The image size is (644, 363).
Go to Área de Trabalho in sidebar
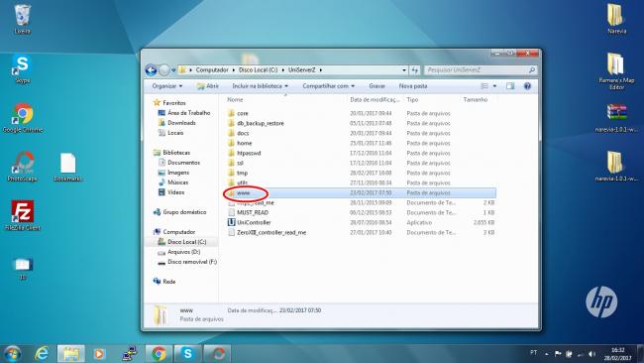tap(184, 113)
